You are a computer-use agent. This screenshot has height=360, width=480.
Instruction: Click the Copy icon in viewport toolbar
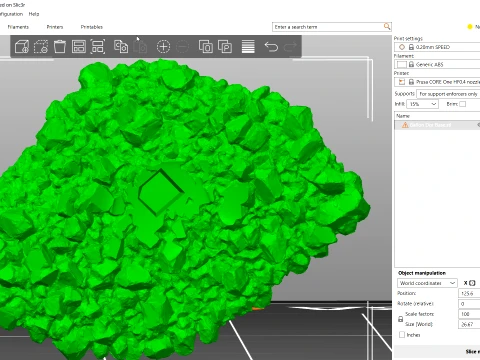121,47
